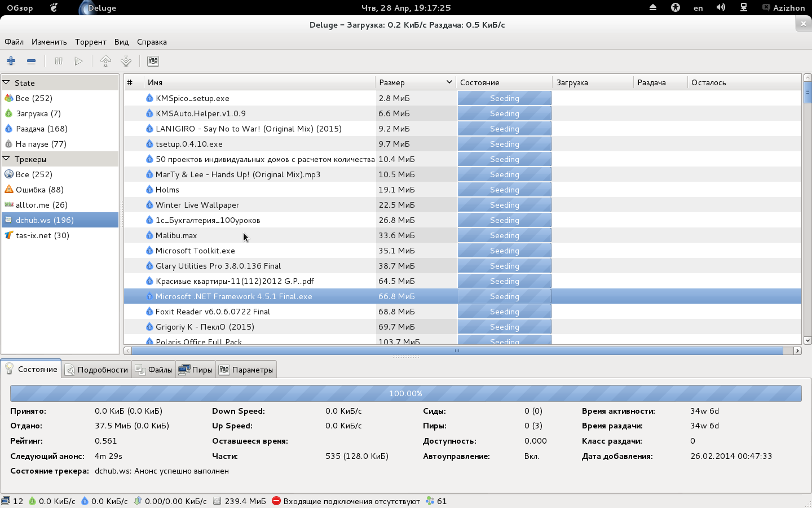Screen dimensions: 812x508
Task: Click the 100.00% progress bar
Action: 406,393
